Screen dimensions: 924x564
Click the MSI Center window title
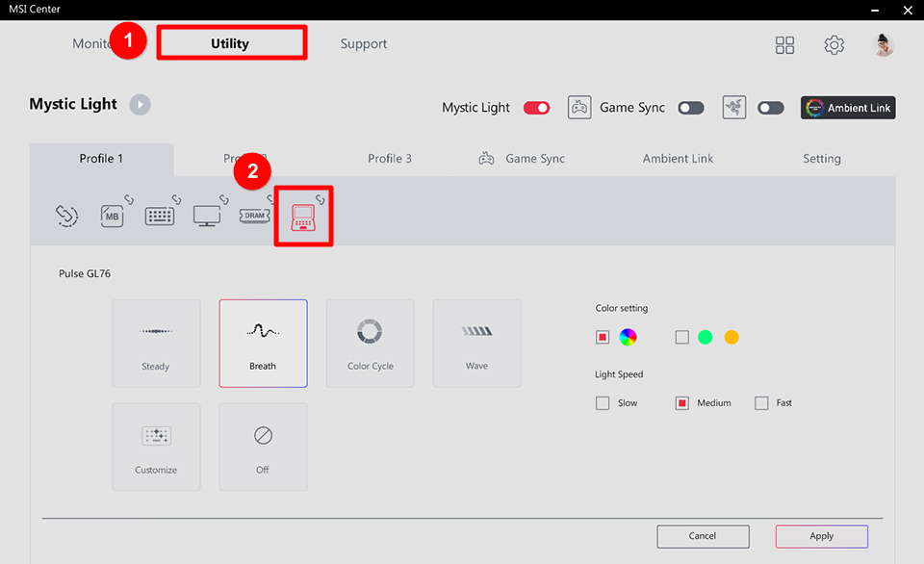pyautogui.click(x=35, y=9)
